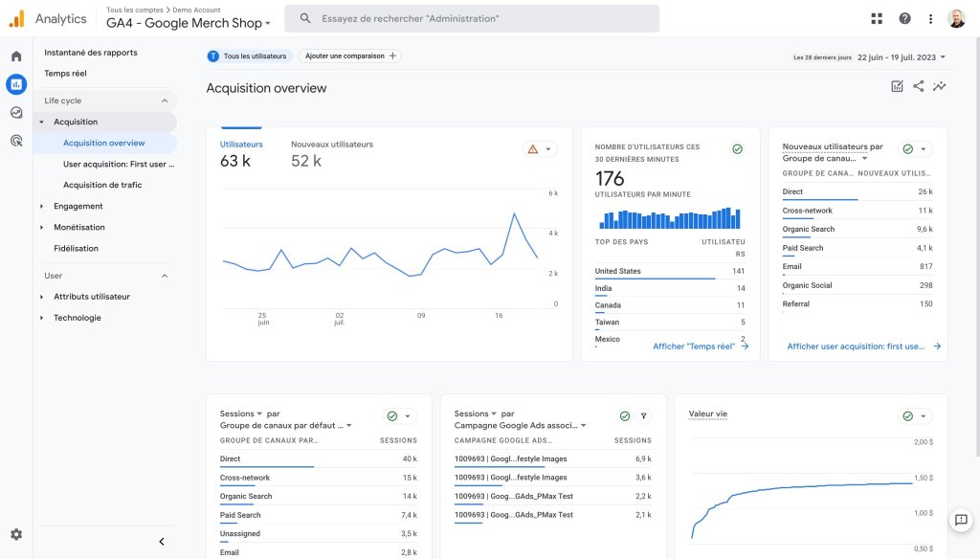Click the green check on Sessions par Groupe card
Viewport: 980px width, 559px height.
pyautogui.click(x=391, y=416)
